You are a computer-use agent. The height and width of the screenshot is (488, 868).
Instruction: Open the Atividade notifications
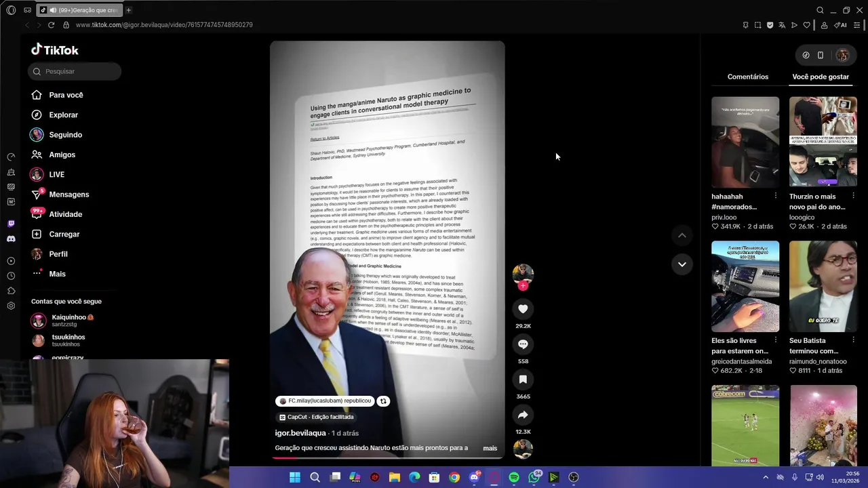[56, 214]
